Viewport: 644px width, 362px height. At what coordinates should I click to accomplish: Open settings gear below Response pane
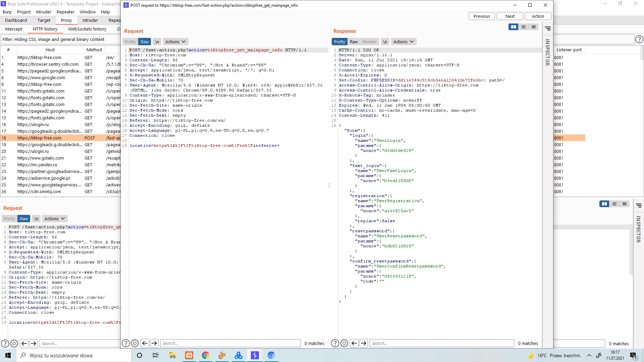(x=344, y=343)
